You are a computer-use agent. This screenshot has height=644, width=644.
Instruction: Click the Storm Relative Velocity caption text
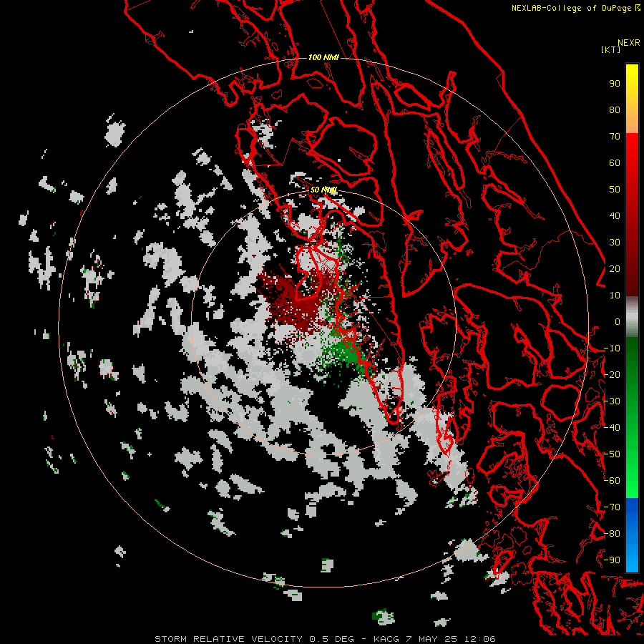pos(325,639)
